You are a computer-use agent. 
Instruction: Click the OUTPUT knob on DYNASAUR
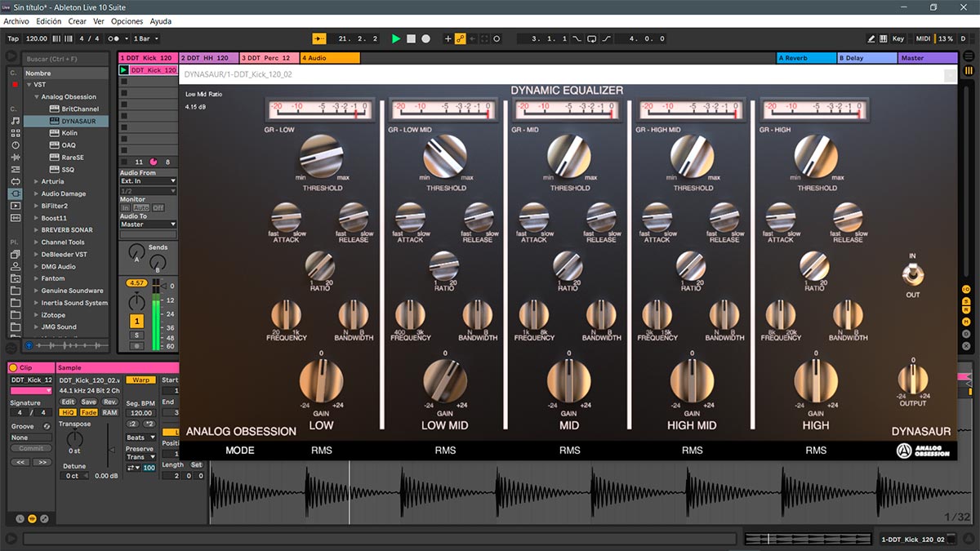(x=912, y=380)
